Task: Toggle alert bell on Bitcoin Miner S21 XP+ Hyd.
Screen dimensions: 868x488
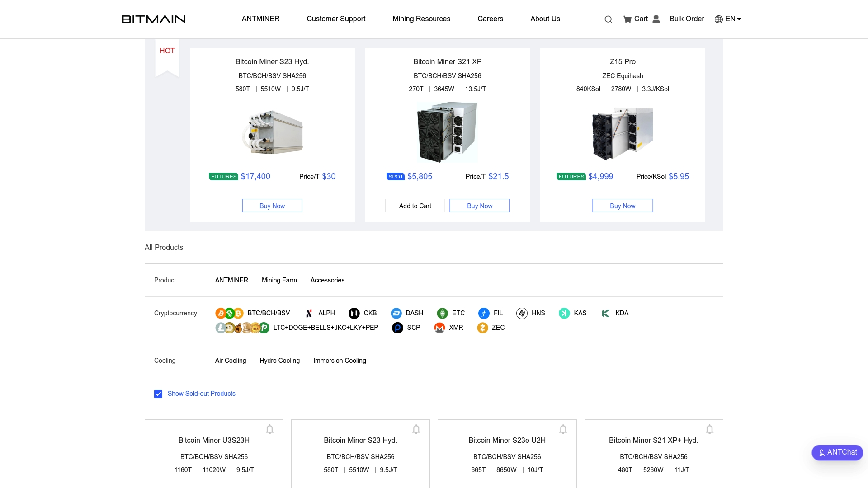Action: pos(709,429)
